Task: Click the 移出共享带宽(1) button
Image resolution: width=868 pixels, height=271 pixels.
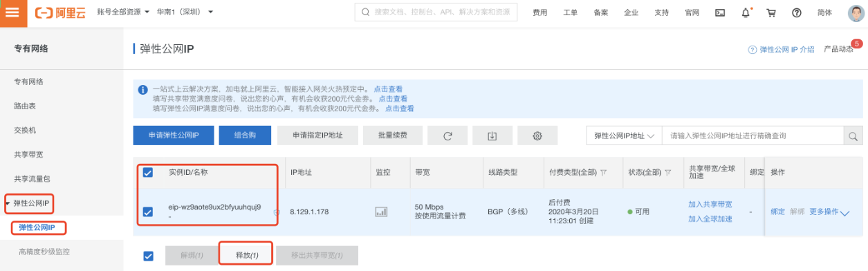Action: coord(317,256)
